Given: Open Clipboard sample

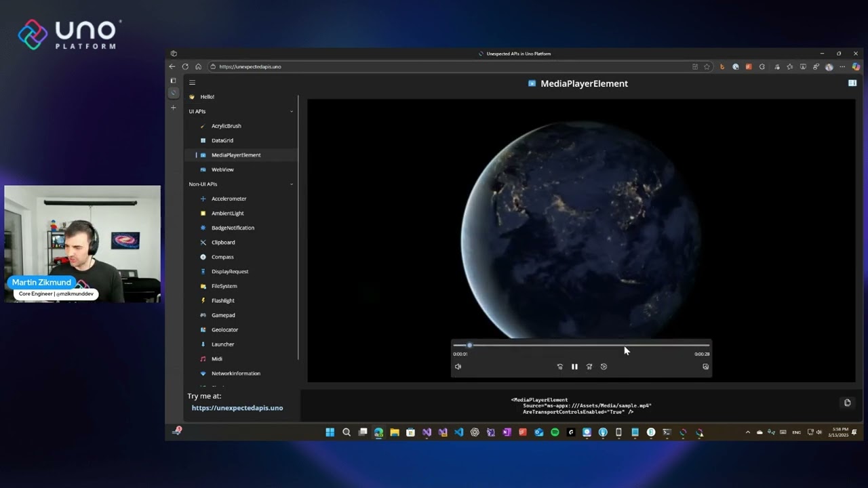Looking at the screenshot, I should coord(242,243).
